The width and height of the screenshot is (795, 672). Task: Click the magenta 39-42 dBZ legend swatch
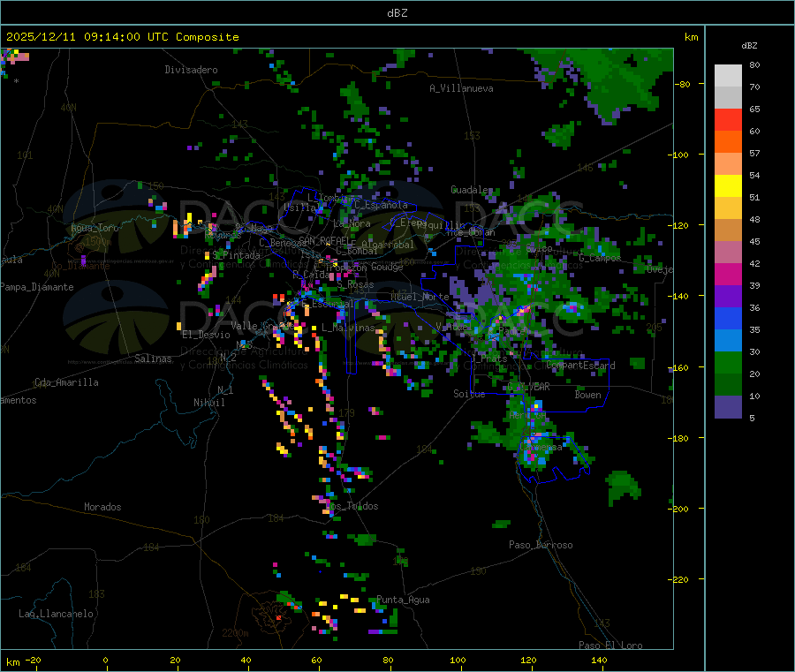click(x=728, y=274)
